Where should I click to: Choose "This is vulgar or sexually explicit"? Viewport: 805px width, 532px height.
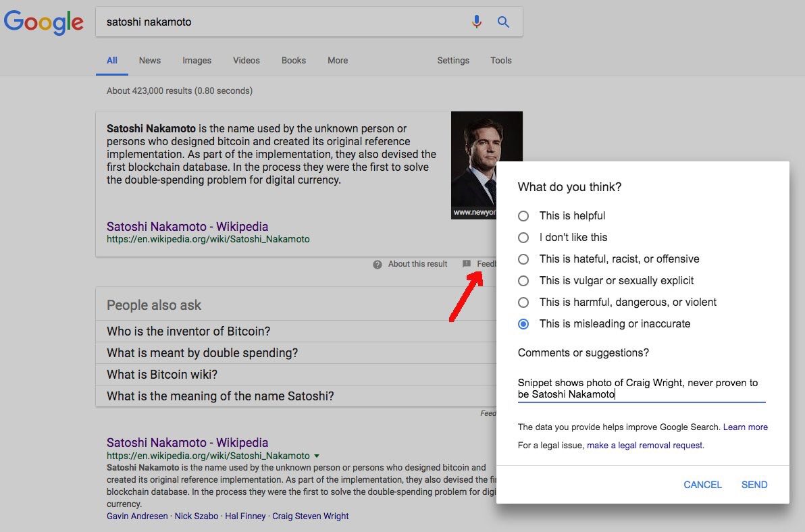pos(523,281)
